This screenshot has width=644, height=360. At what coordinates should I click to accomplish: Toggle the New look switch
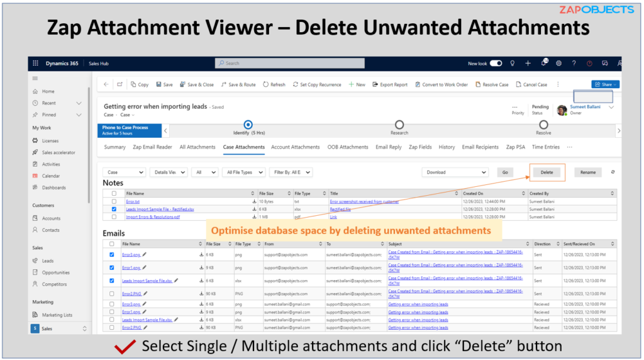496,64
